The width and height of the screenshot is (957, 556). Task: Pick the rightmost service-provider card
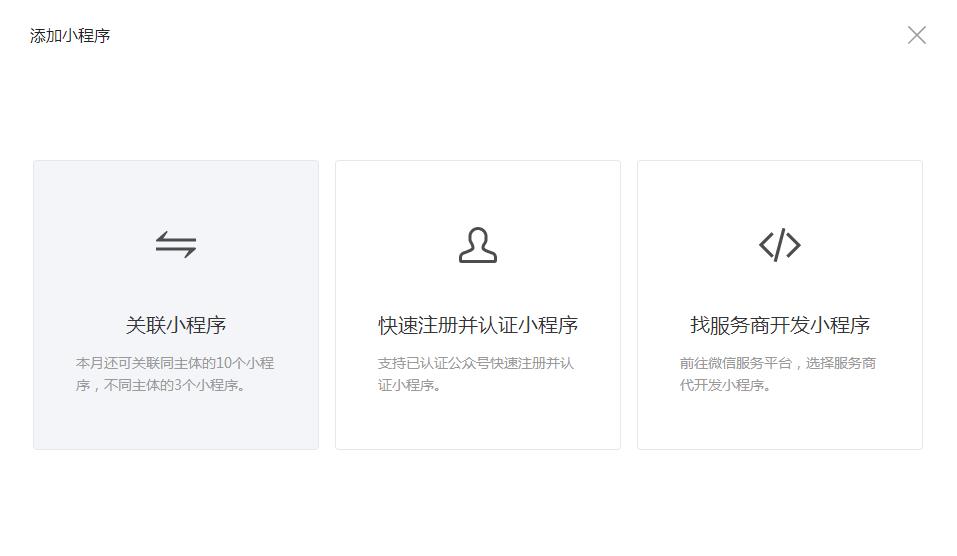pos(779,290)
